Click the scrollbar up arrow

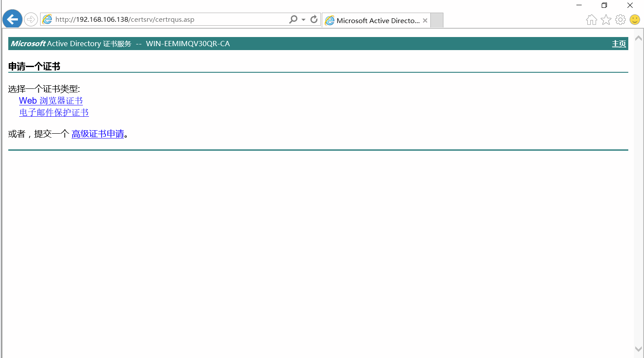639,38
